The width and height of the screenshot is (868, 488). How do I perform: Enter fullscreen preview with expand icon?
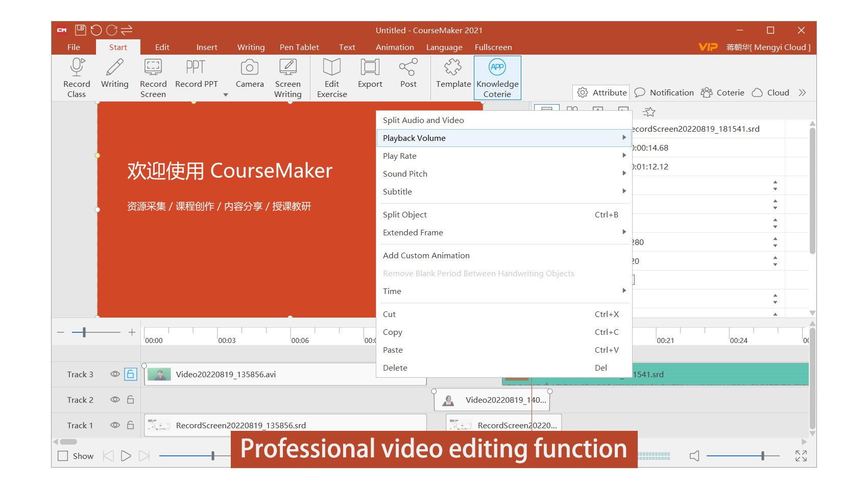pyautogui.click(x=801, y=456)
